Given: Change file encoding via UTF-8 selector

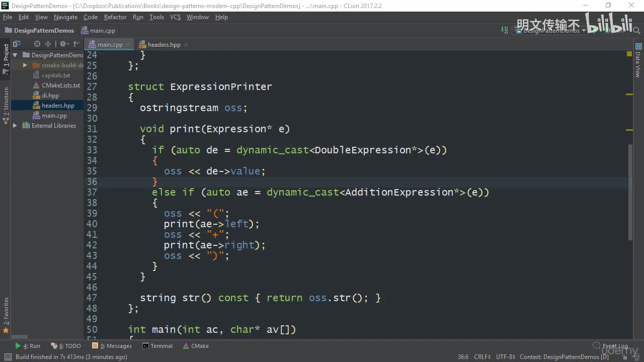Looking at the screenshot, I should [x=506, y=357].
